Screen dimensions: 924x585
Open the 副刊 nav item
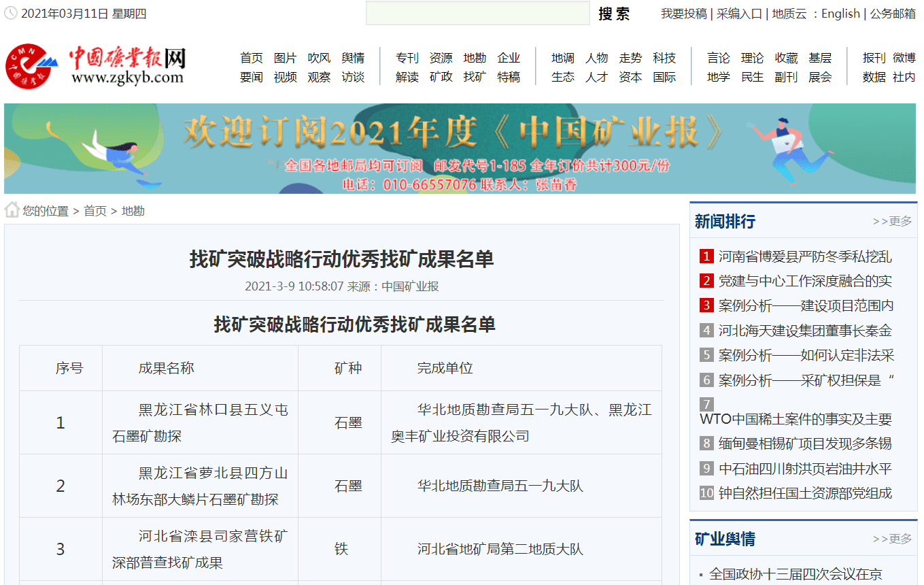[x=786, y=77]
